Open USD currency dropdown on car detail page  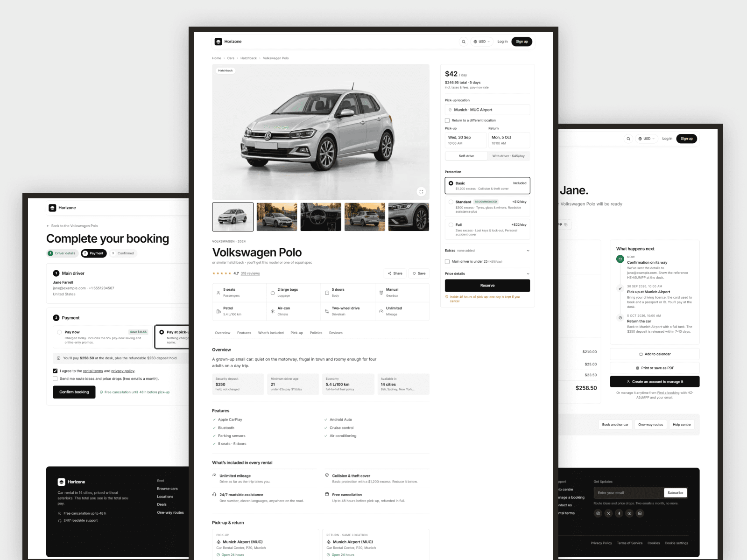[x=482, y=42]
